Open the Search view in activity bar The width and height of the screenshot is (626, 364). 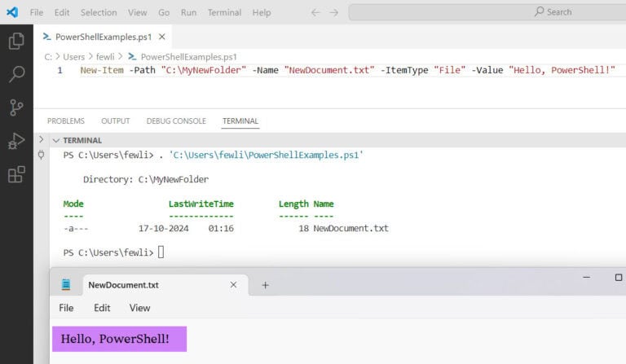(16, 74)
